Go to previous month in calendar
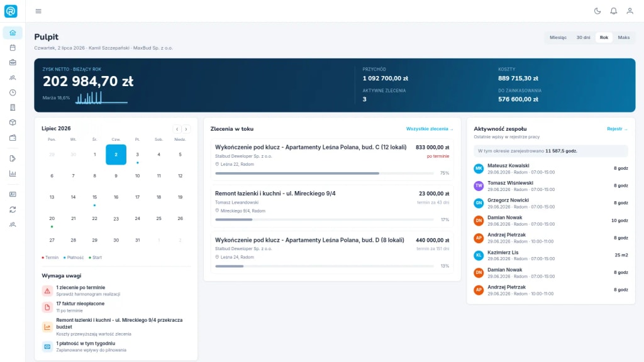 click(x=177, y=129)
